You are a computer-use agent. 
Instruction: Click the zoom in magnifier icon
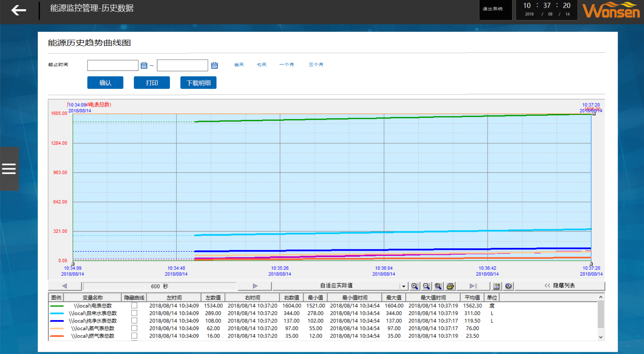415,286
